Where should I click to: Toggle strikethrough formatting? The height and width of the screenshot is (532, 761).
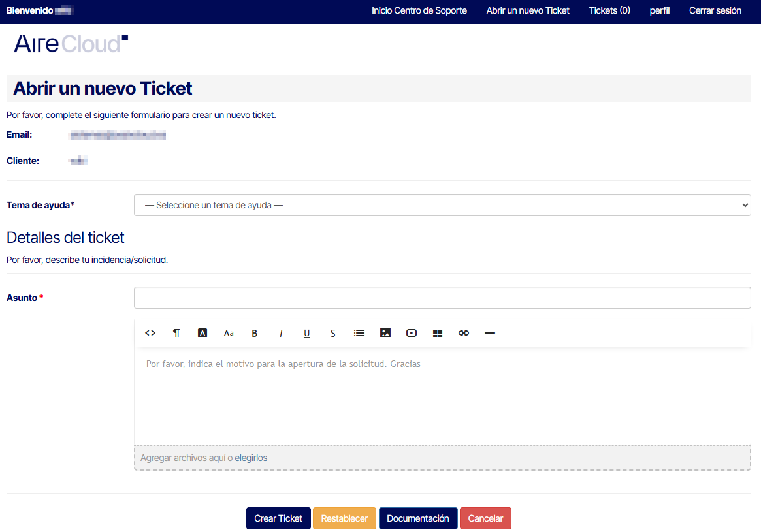click(332, 333)
